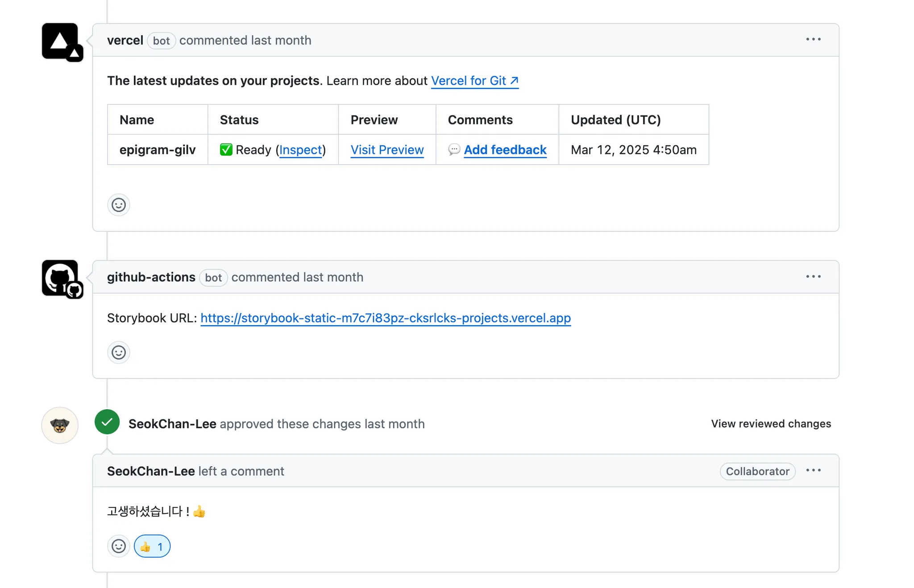The width and height of the screenshot is (914, 588).
Task: Add emoji reaction to github-actions comment
Action: (119, 353)
